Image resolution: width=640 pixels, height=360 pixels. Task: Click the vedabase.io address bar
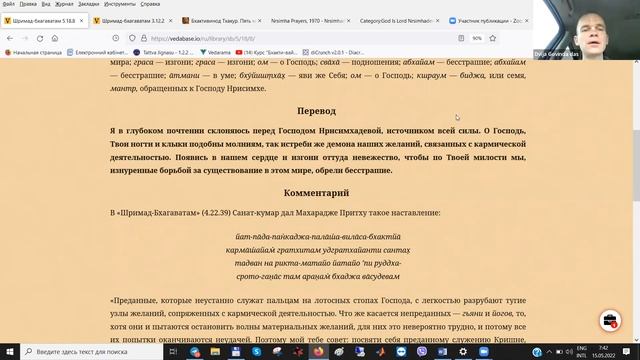pyautogui.click(x=302, y=38)
